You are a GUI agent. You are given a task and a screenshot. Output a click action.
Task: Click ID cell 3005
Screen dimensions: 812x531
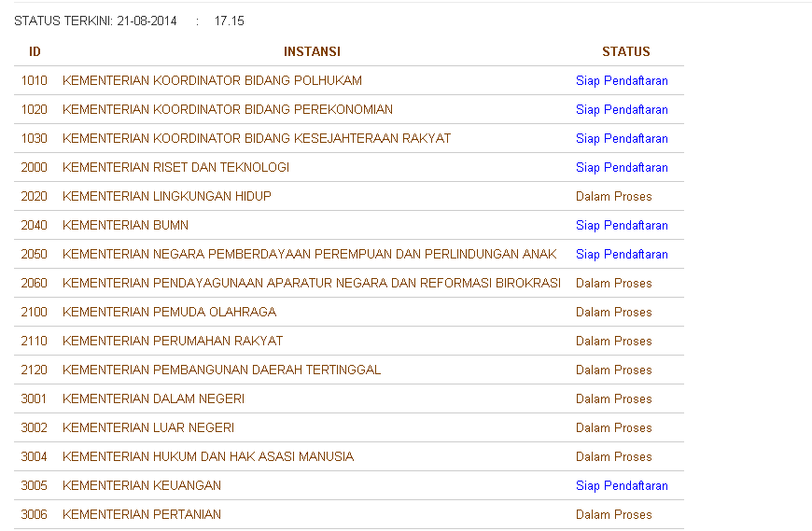[x=35, y=486]
